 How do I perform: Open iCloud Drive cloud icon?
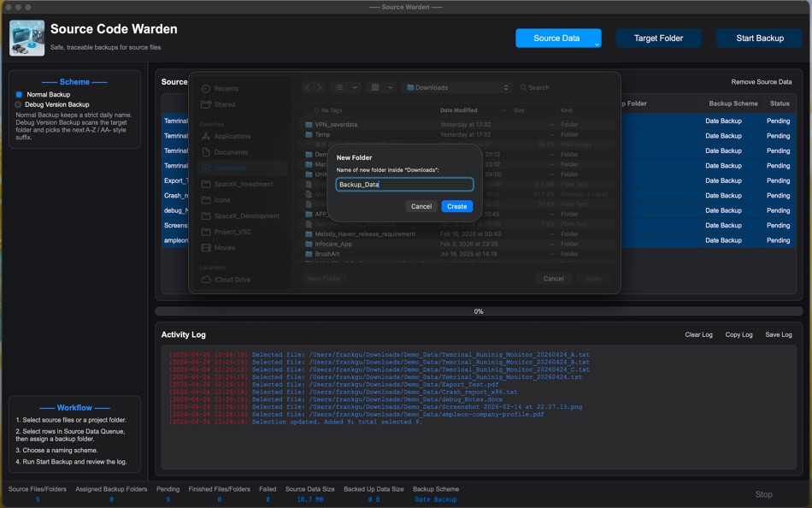pos(206,280)
